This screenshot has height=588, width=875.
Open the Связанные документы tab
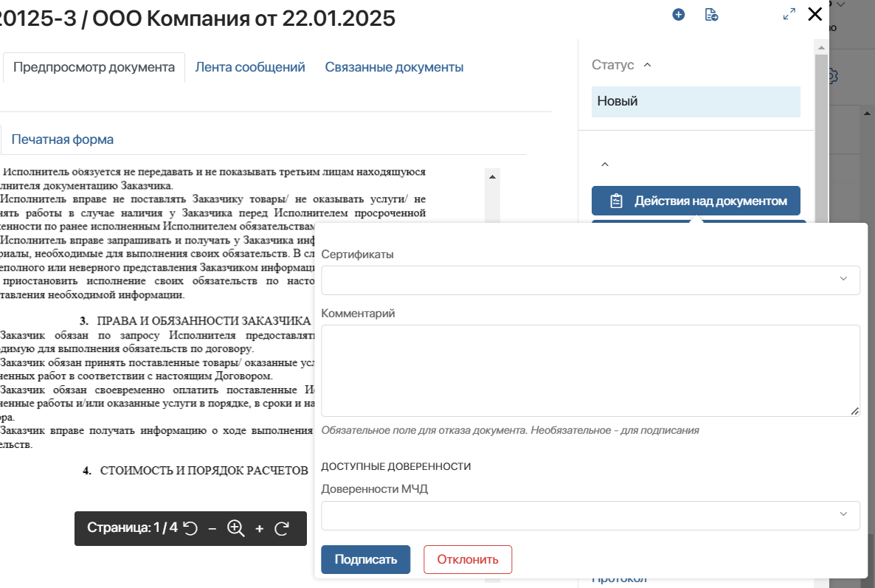[x=393, y=66]
